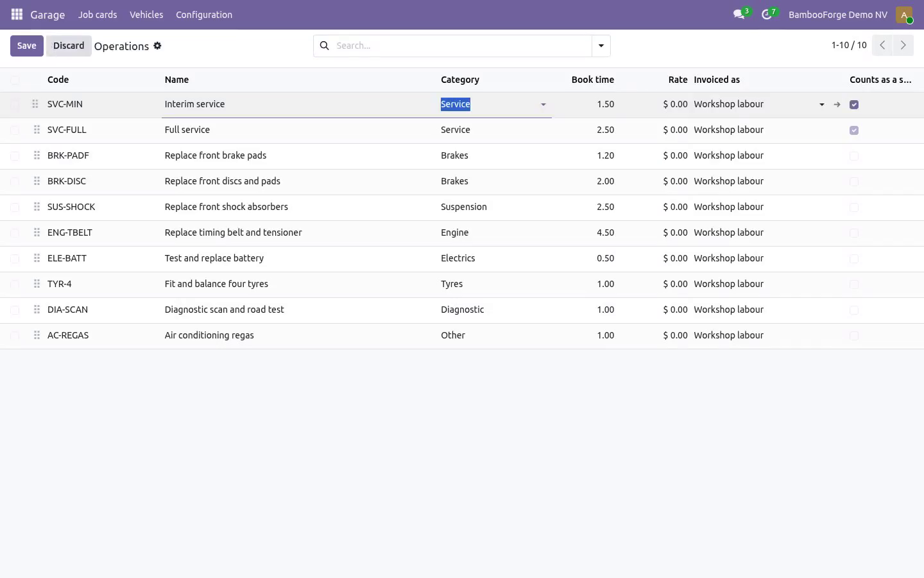Go to next page arrow

[903, 46]
